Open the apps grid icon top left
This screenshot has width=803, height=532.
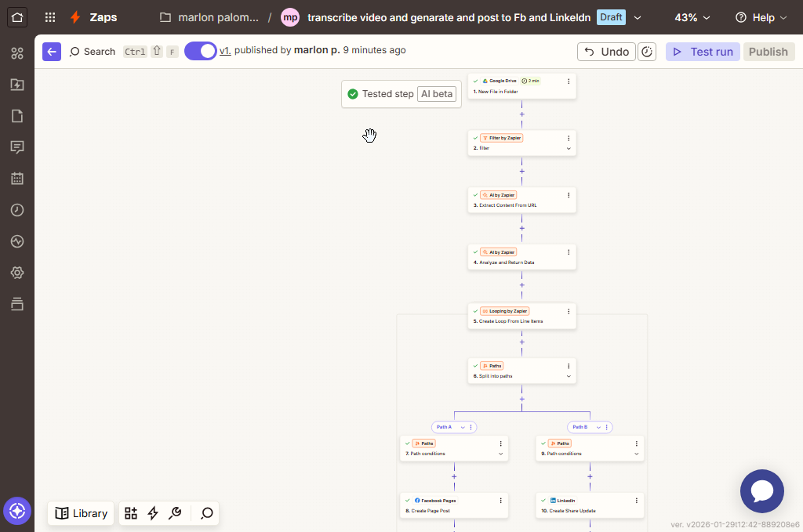[49, 17]
